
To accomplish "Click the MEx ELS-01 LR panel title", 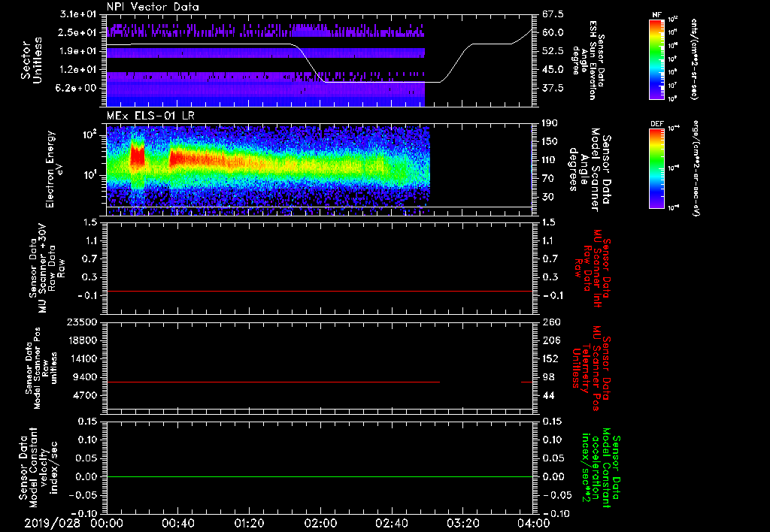I will point(150,116).
